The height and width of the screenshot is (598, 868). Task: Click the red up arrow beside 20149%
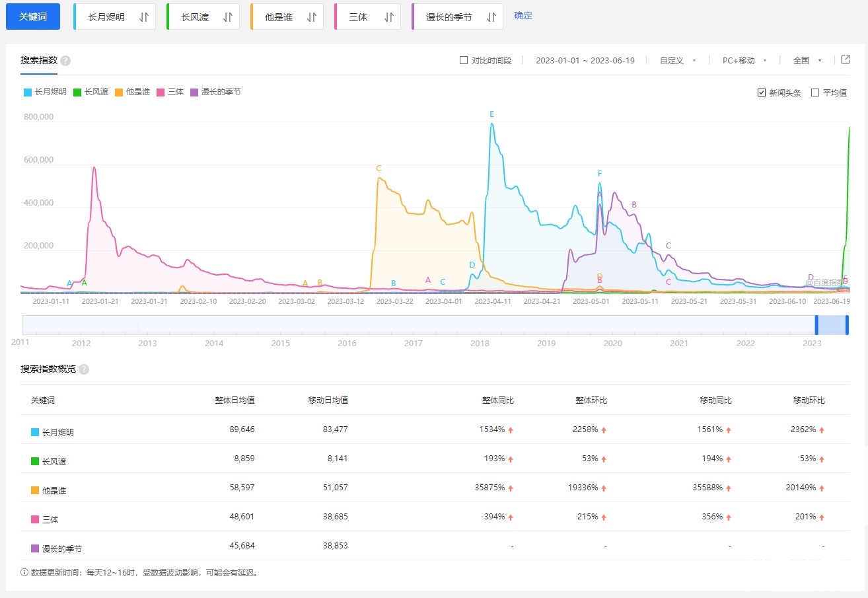click(822, 488)
